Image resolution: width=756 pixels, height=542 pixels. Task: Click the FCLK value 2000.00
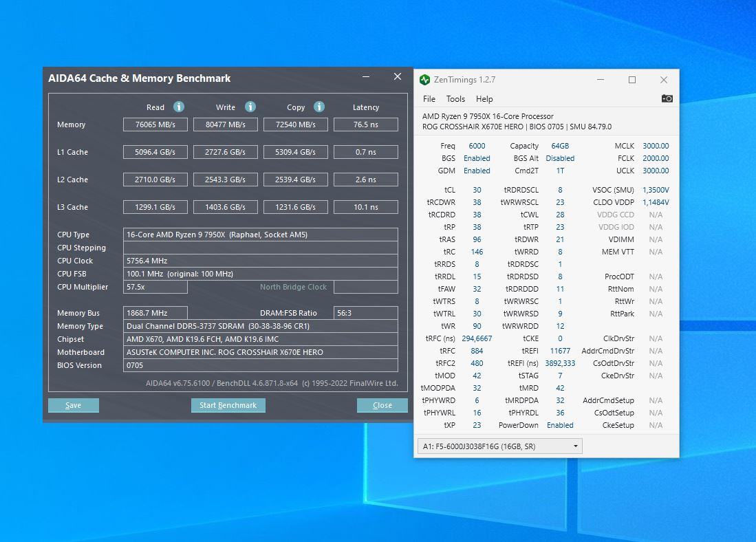656,158
